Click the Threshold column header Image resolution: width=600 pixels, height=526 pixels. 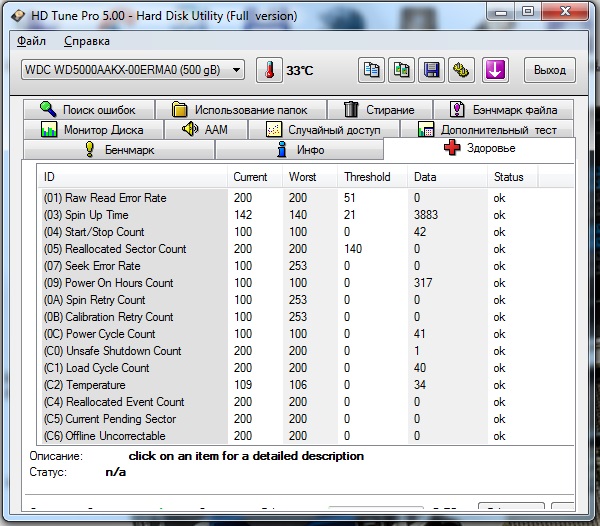[372, 177]
